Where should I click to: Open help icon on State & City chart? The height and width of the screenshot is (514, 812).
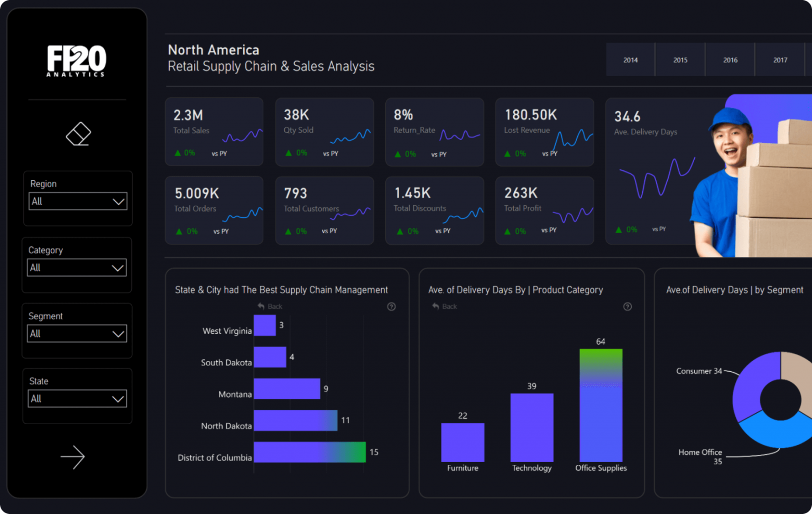click(x=391, y=307)
